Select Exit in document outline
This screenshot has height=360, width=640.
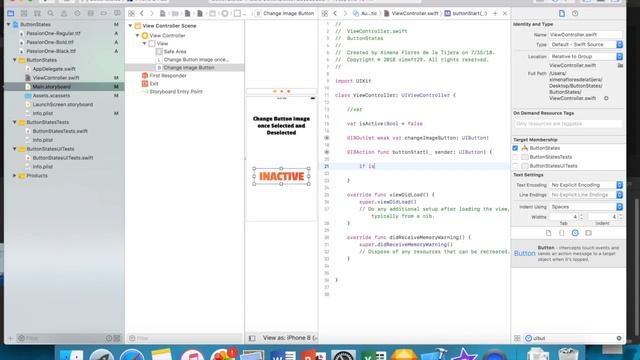153,84
